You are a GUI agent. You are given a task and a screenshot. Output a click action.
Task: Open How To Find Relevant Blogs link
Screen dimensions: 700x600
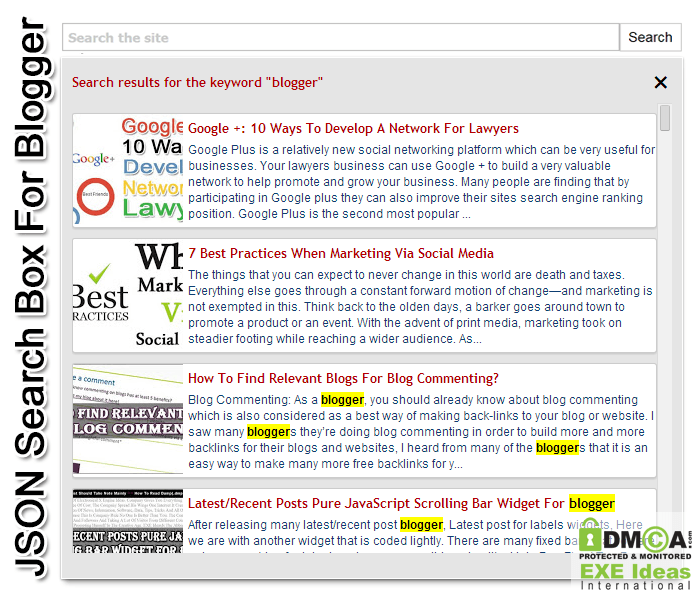pos(343,379)
